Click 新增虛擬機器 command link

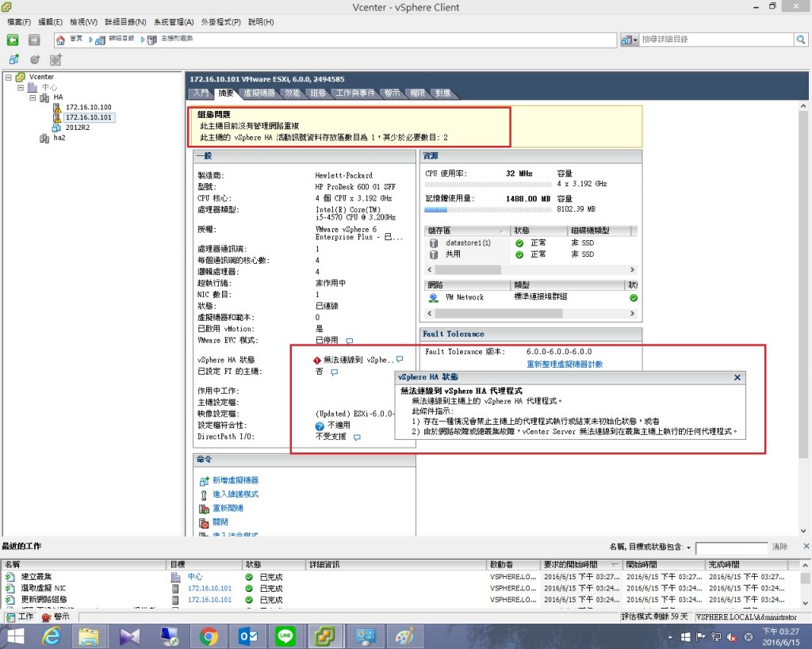(x=235, y=481)
